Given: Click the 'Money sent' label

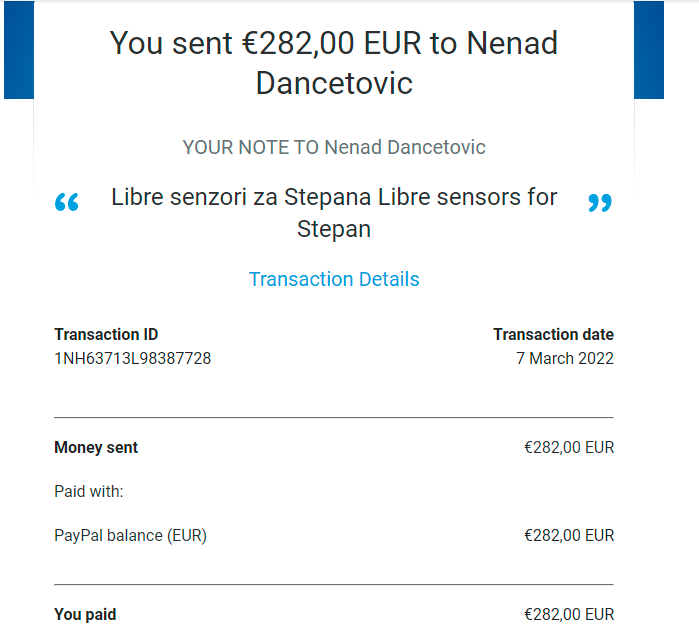Looking at the screenshot, I should [96, 447].
